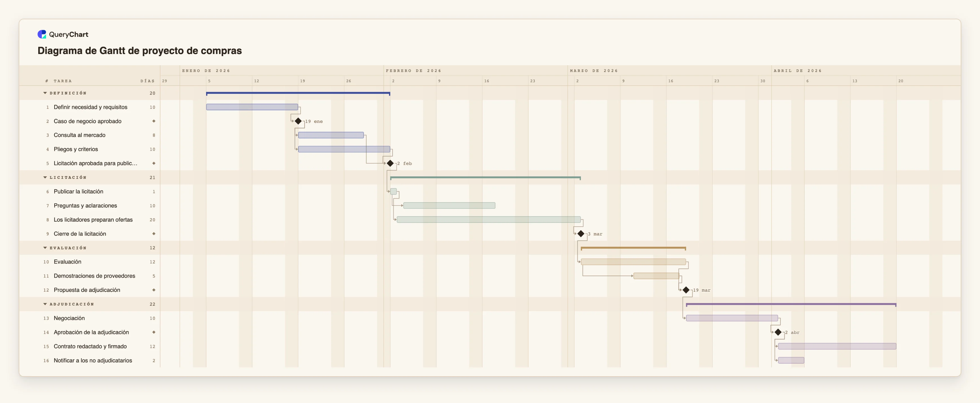980x403 pixels.
Task: Click the milestone marker in Caso de negocio DÍAS cell
Action: point(154,121)
